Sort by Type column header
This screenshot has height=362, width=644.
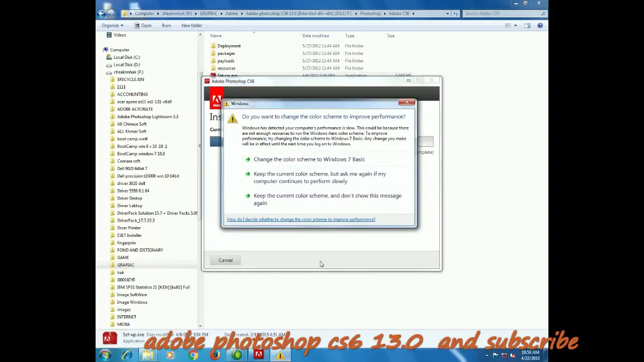point(350,36)
